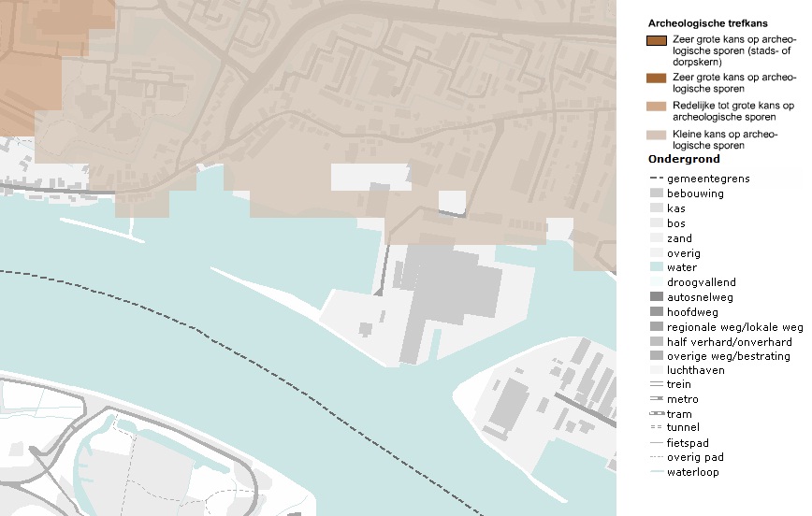The height and width of the screenshot is (516, 812).
Task: Click the 'Redelijke tot grote kans' description text
Action: pyautogui.click(x=732, y=111)
